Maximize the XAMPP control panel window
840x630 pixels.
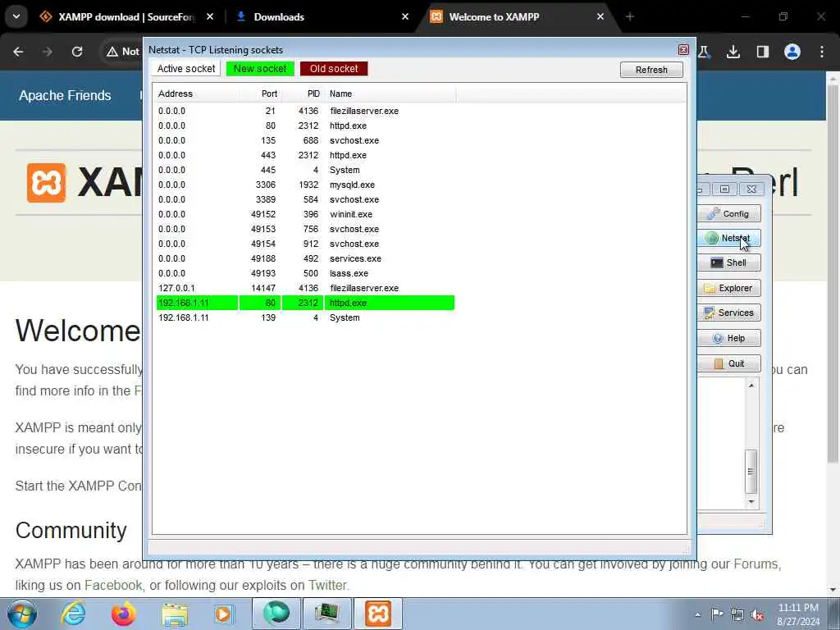(x=725, y=189)
